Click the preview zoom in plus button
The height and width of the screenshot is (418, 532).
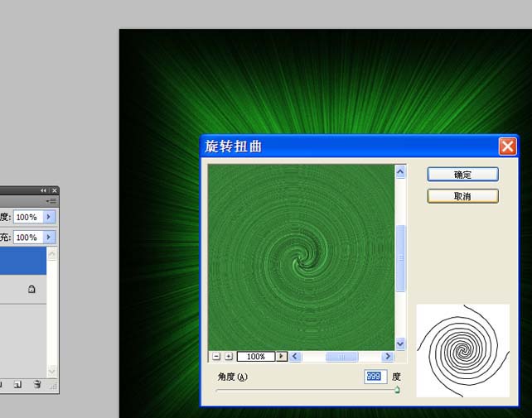pyautogui.click(x=229, y=356)
